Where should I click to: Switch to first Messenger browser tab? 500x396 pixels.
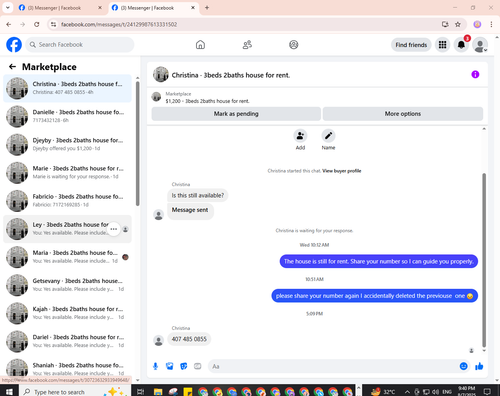61,8
